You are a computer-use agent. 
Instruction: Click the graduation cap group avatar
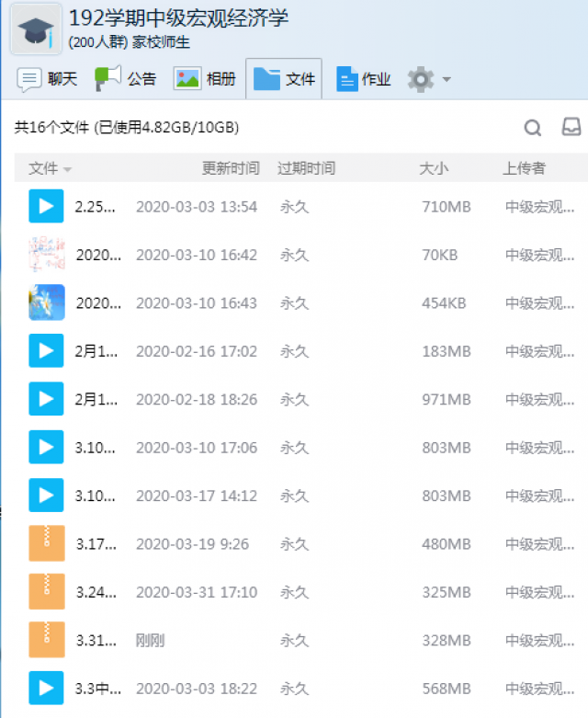[36, 28]
